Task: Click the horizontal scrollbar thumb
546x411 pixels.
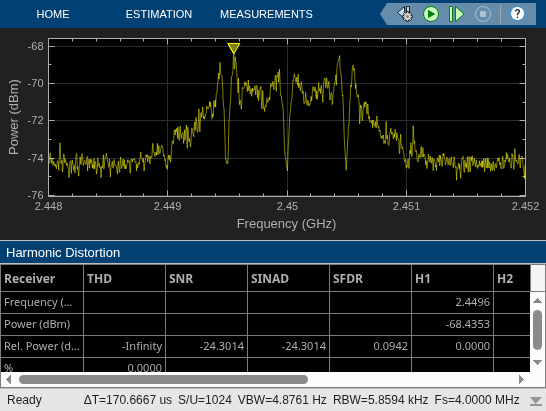Action: point(163,379)
